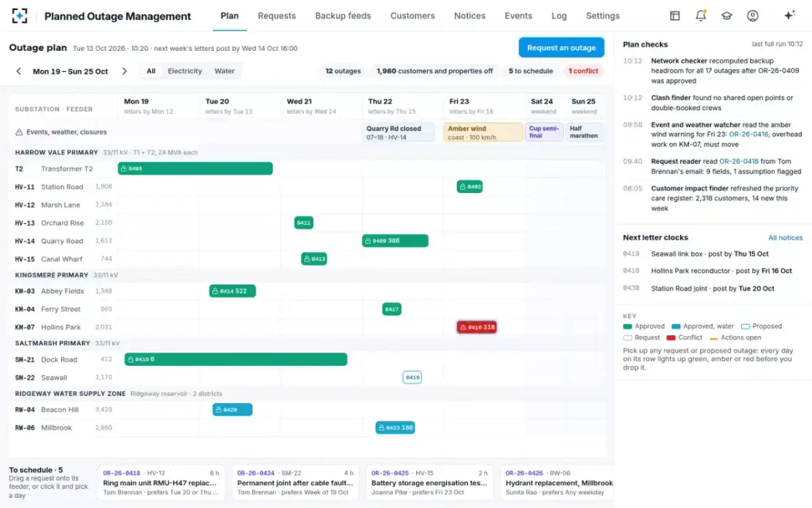Open outage 0409 on Quarry Road
This screenshot has width=812, height=508.
[395, 240]
